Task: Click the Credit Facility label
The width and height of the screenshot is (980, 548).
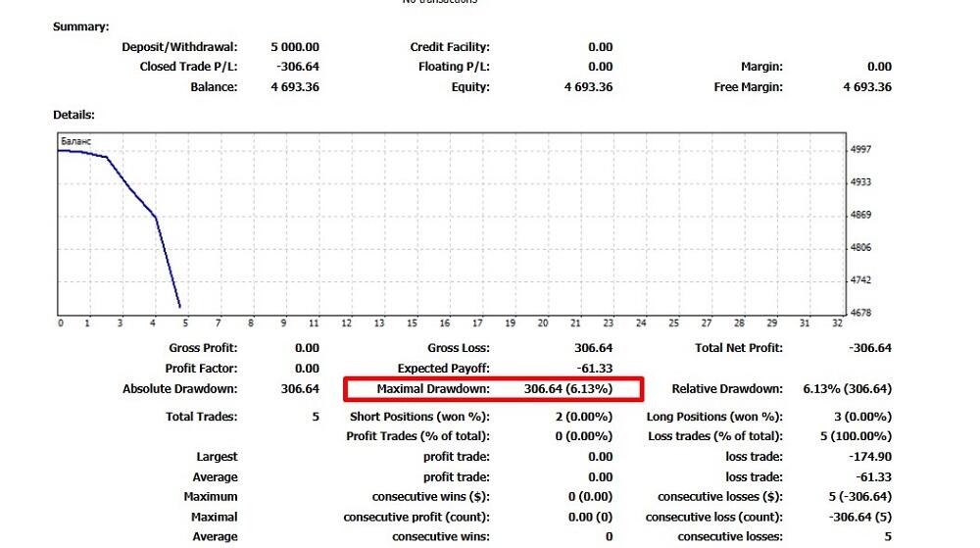Action: 450,47
